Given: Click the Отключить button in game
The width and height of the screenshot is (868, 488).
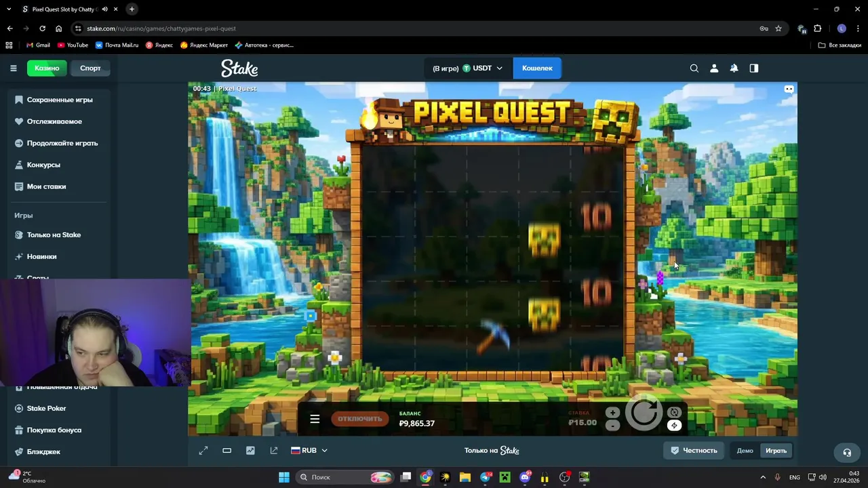Looking at the screenshot, I should 360,419.
